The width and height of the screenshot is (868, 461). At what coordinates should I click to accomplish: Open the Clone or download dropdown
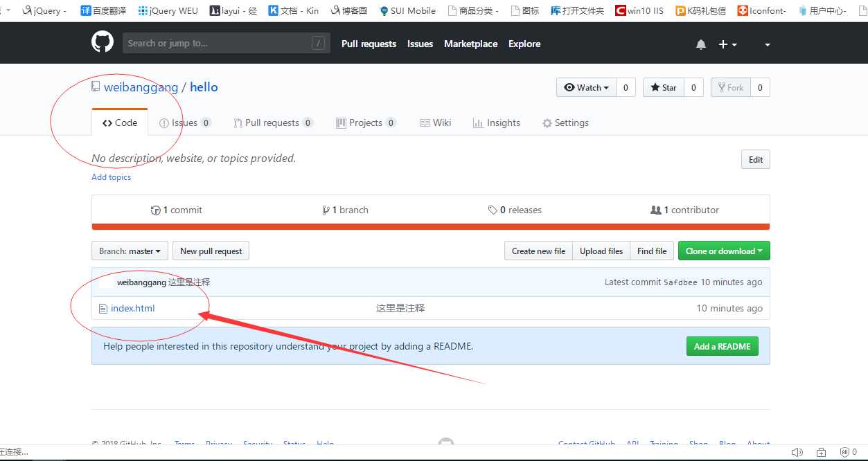724,251
